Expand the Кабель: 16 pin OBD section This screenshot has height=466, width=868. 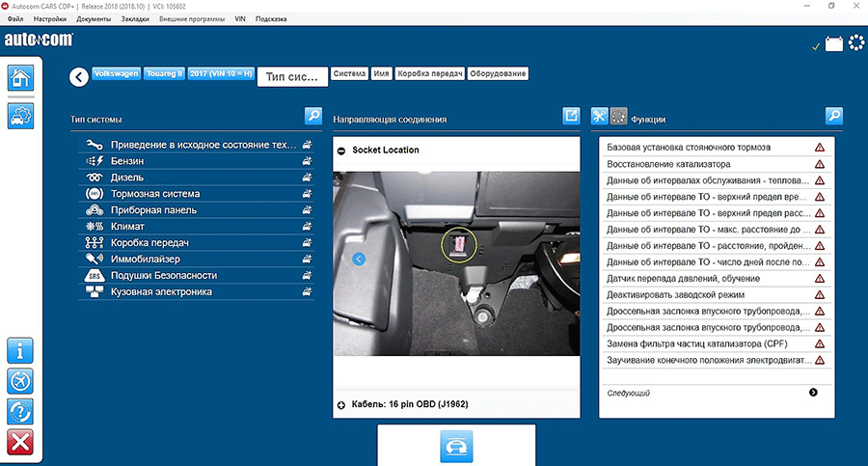[x=341, y=405]
